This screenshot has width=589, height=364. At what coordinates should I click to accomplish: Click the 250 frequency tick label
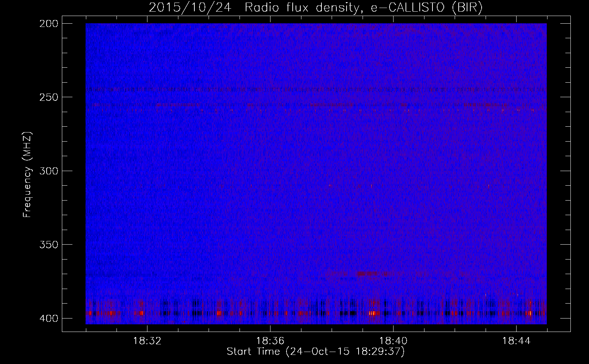point(48,97)
